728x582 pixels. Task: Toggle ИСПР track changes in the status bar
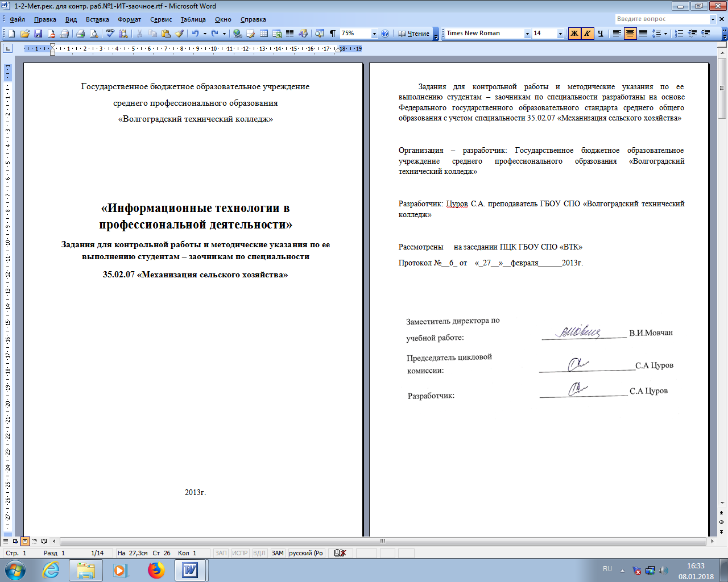pyautogui.click(x=240, y=553)
